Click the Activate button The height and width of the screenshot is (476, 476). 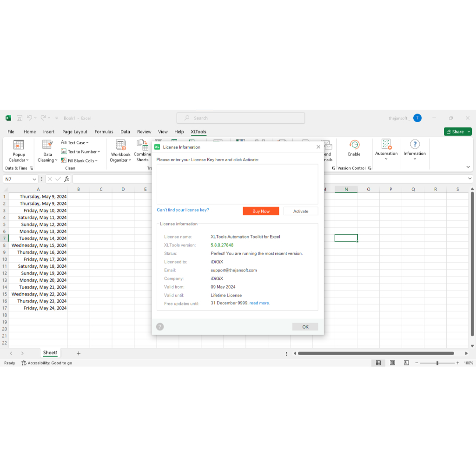click(301, 211)
